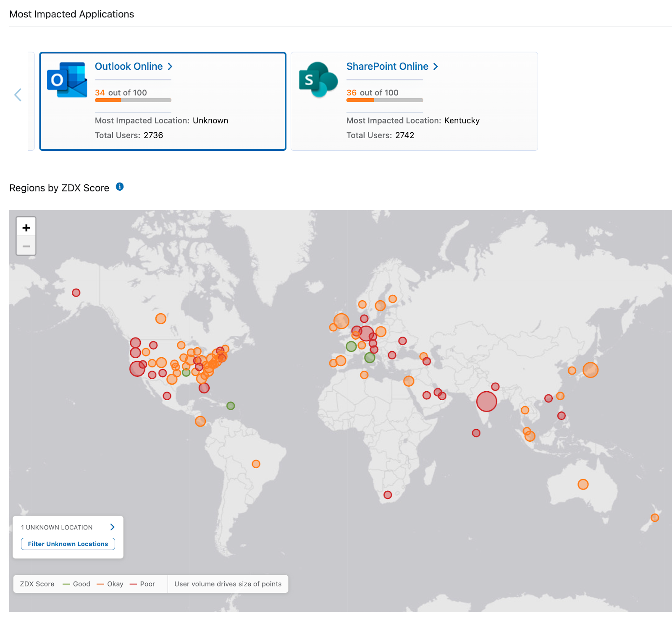Select the green marker in the Caribbean
Image resolution: width=672 pixels, height=621 pixels.
[x=231, y=406]
